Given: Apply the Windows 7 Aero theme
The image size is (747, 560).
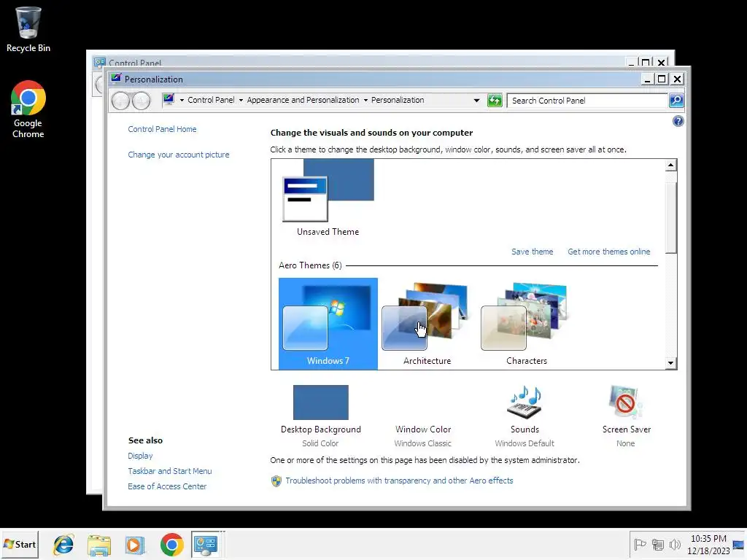Looking at the screenshot, I should [x=328, y=323].
